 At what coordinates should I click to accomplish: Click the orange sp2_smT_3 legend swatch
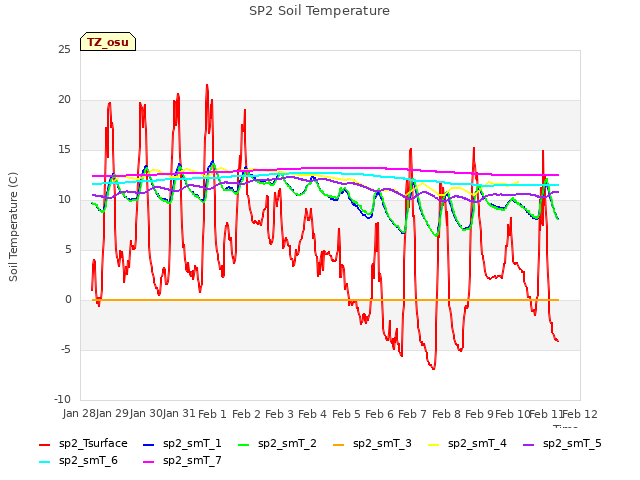pyautogui.click(x=338, y=444)
